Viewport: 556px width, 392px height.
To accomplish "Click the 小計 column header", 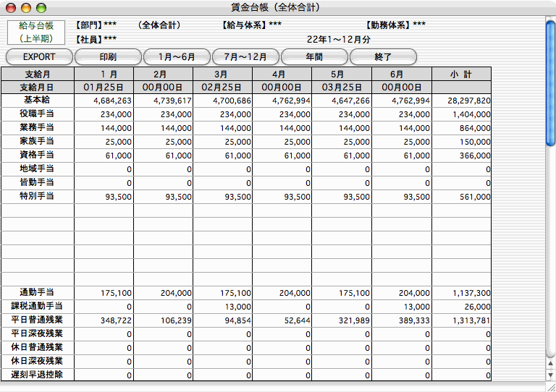I will pos(461,74).
